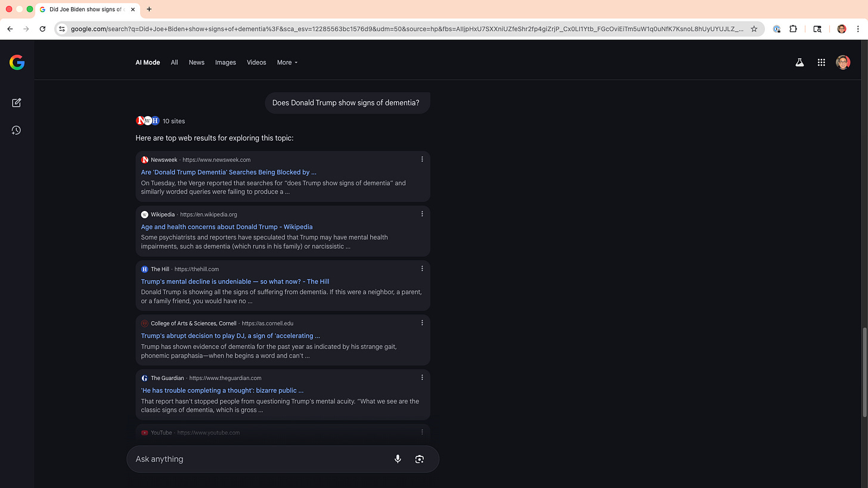
Task: Click the https://thehill.com URL text
Action: pyautogui.click(x=197, y=269)
